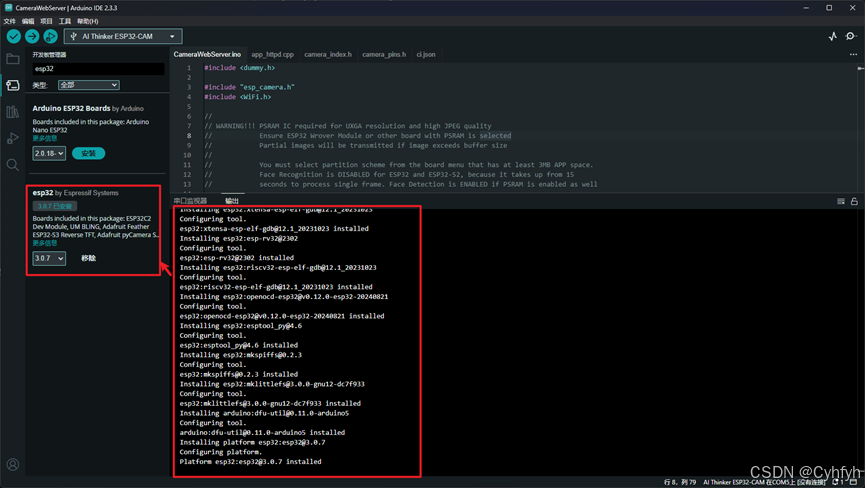
Task: Click the boards search field containing esp32
Action: click(98, 69)
